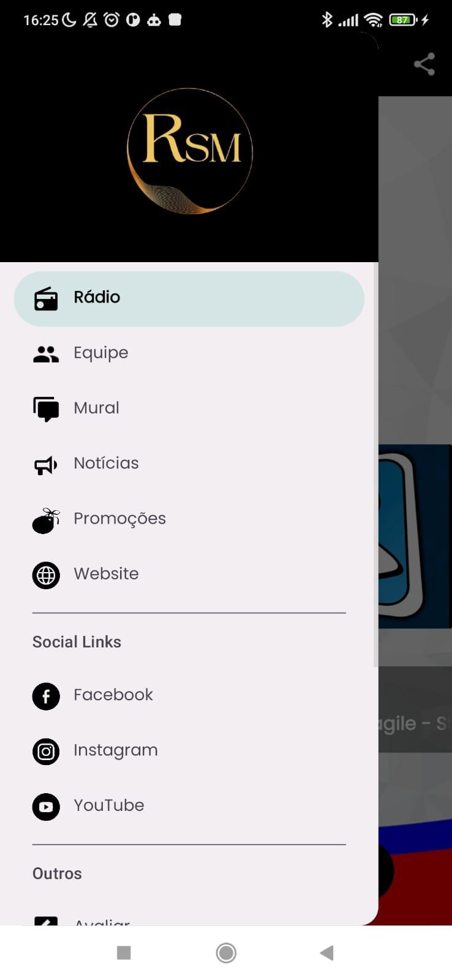
Task: Open the Promoções gift icon
Action: (46, 521)
